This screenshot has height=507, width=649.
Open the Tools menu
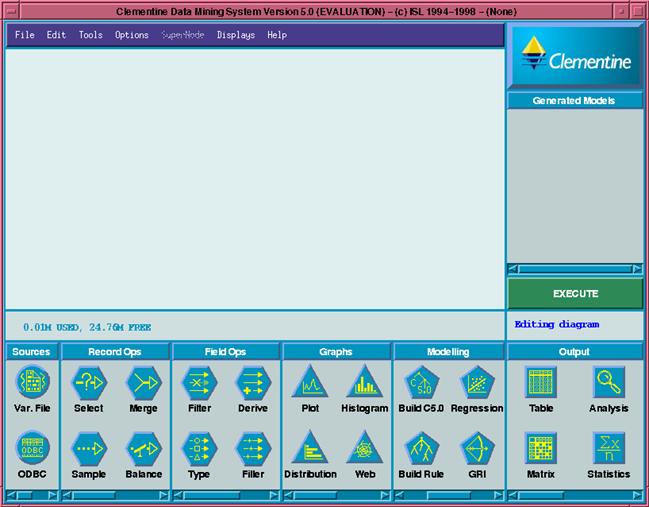(x=91, y=35)
